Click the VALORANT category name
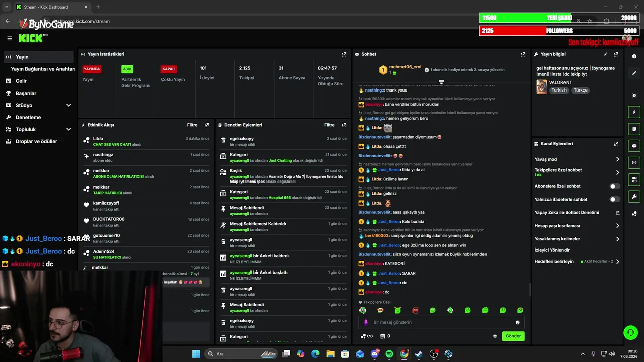This screenshot has height=362, width=644. [561, 82]
